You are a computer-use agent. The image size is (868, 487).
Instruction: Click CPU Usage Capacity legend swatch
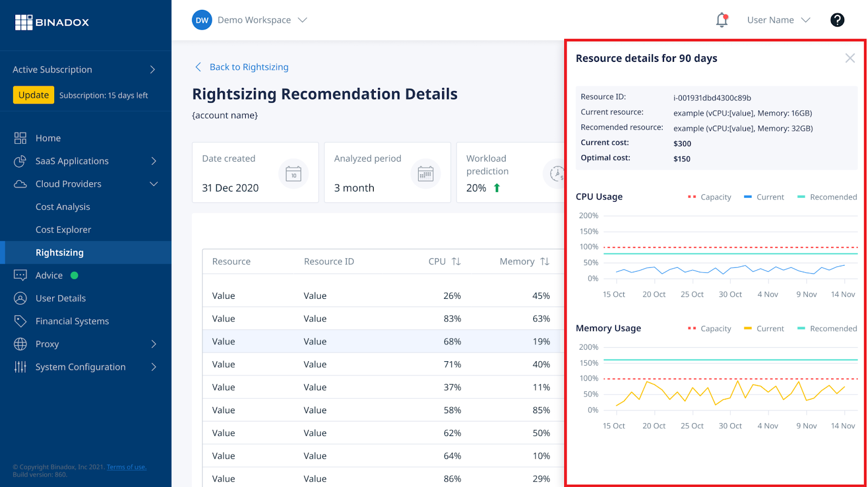tap(692, 197)
